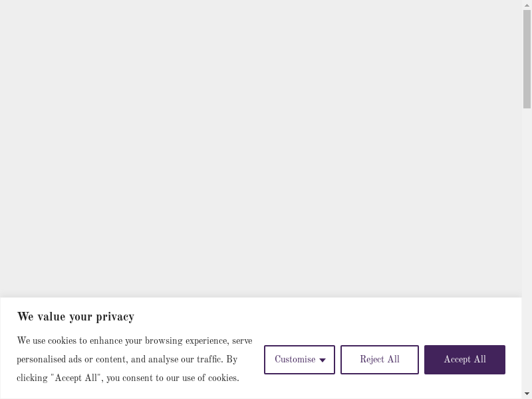The height and width of the screenshot is (399, 532).
Task: Click the quoted "Accept All" text in paragraph
Action: 76,378
